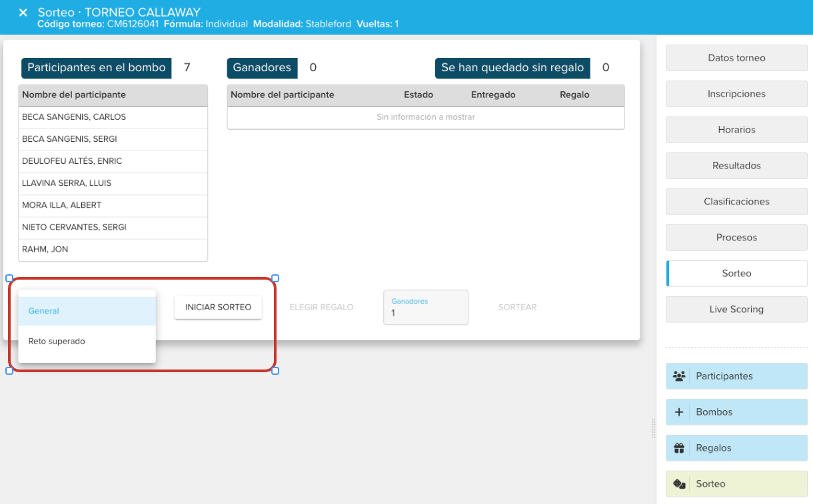Open the Horarios sidebar item

click(x=736, y=130)
